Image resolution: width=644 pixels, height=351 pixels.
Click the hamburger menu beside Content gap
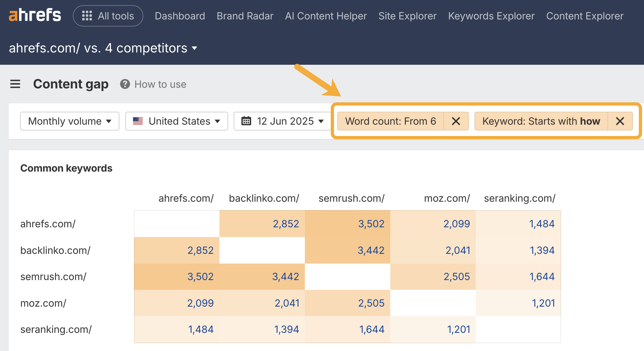pos(15,84)
